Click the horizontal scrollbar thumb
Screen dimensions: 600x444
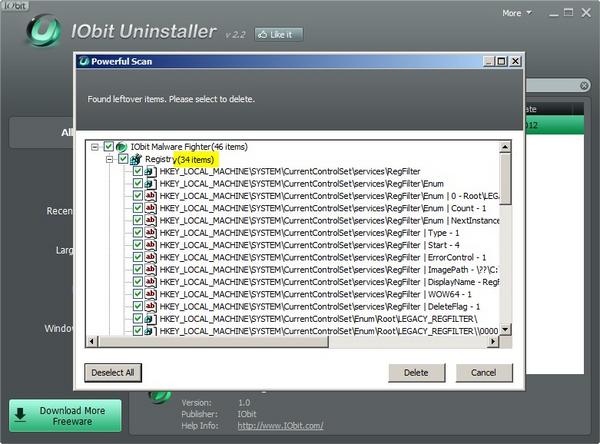click(x=213, y=341)
